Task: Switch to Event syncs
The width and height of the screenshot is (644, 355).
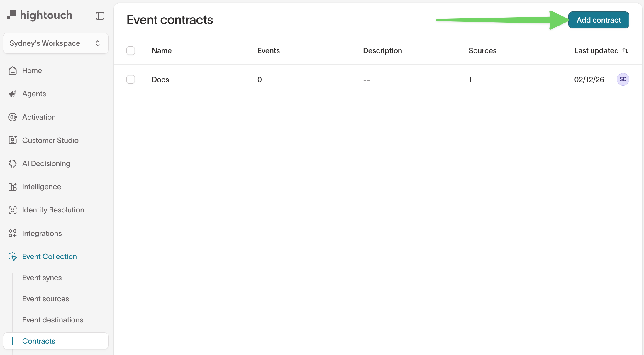Action: coord(42,277)
